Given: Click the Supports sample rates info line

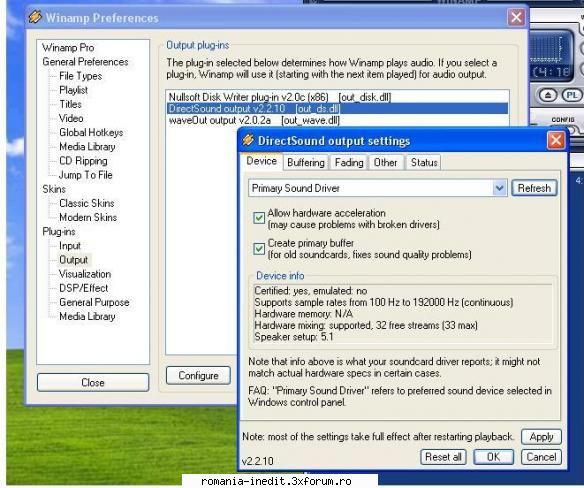Looking at the screenshot, I should pos(384,302).
